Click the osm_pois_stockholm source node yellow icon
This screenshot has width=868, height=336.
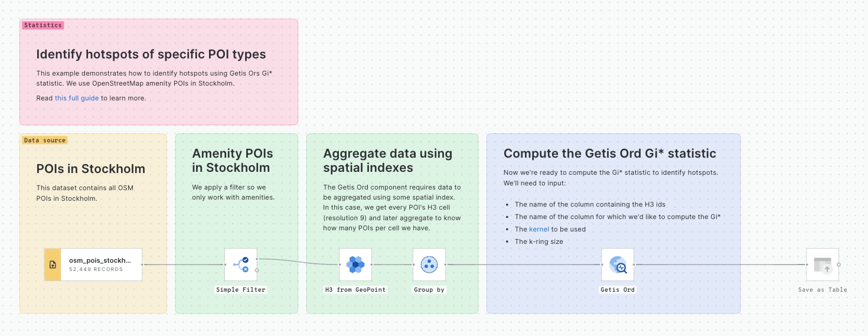coord(53,265)
